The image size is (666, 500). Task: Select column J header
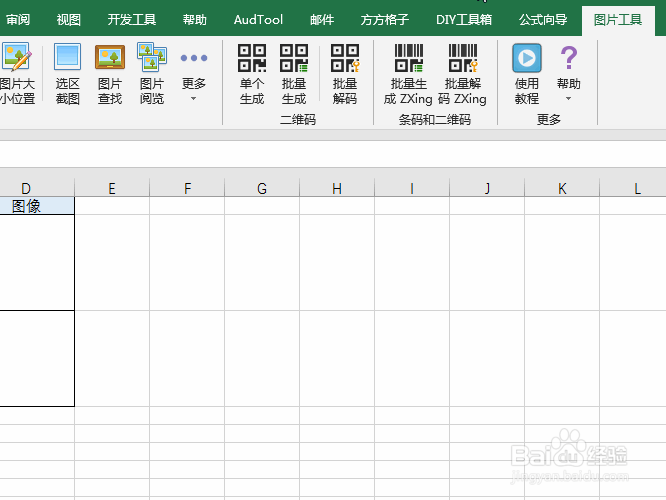(x=487, y=188)
